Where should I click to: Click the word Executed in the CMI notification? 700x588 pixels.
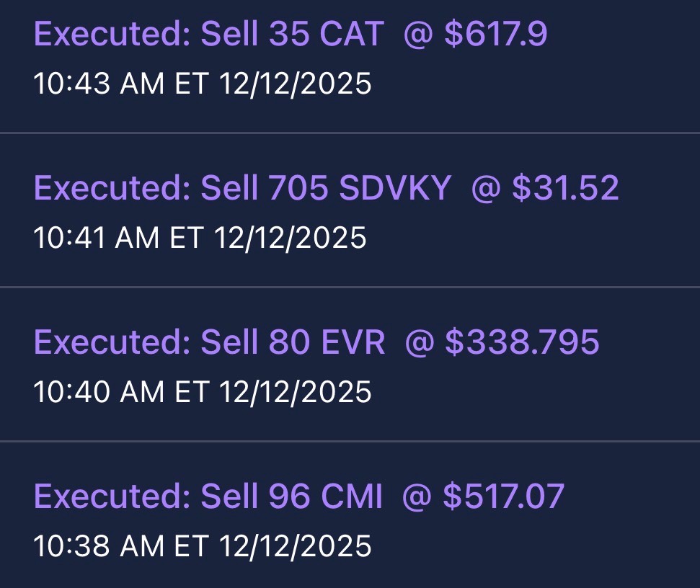(x=112, y=496)
